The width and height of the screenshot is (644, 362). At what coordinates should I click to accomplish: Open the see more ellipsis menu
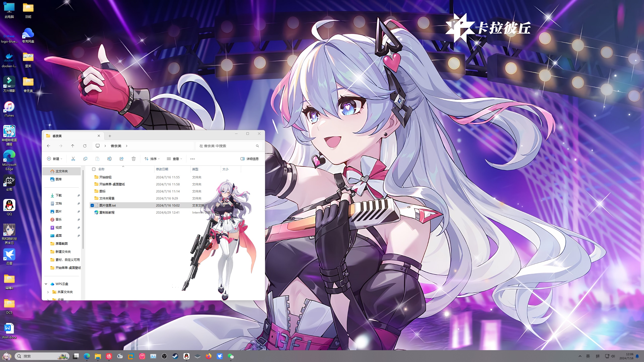(193, 159)
